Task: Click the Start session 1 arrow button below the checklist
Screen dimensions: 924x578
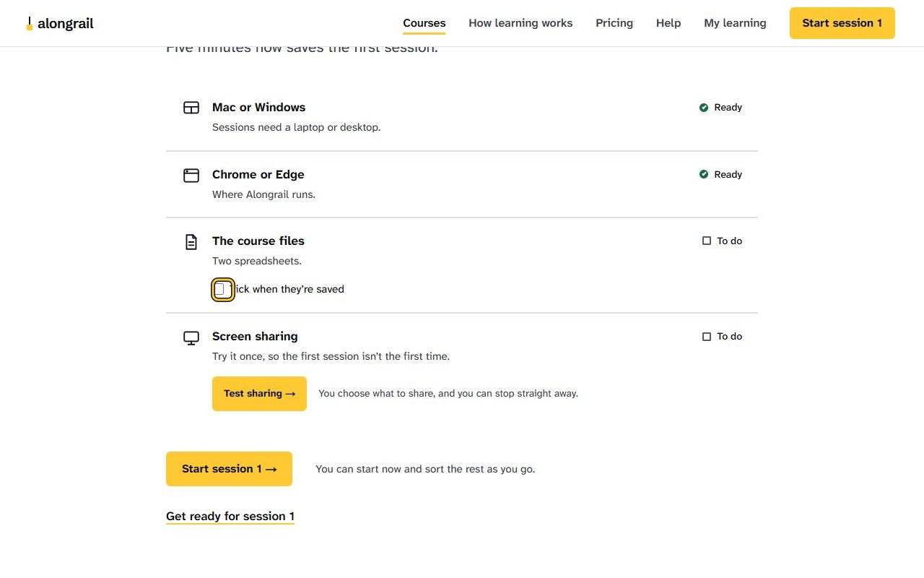Action: [229, 469]
